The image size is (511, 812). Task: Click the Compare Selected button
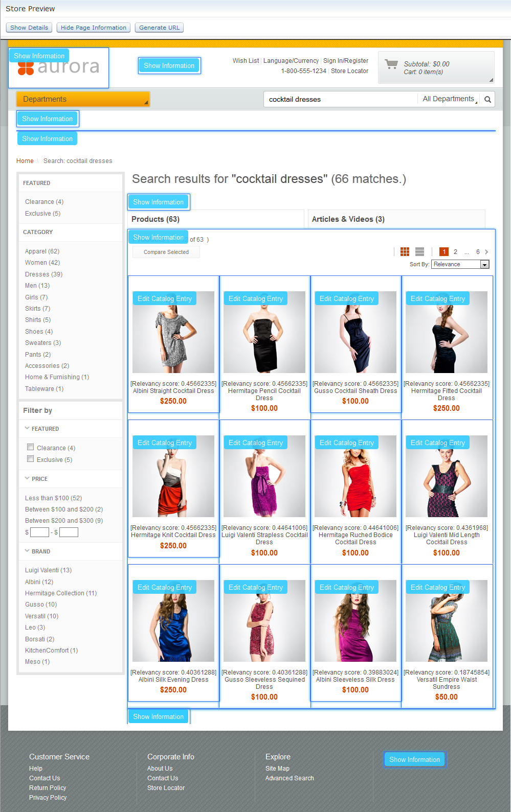point(166,252)
